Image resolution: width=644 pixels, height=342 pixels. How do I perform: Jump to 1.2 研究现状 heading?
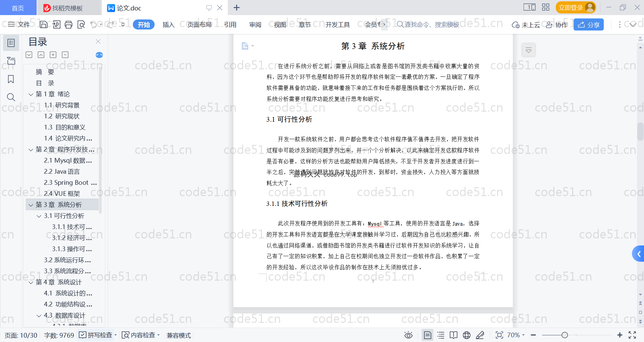[x=62, y=116]
